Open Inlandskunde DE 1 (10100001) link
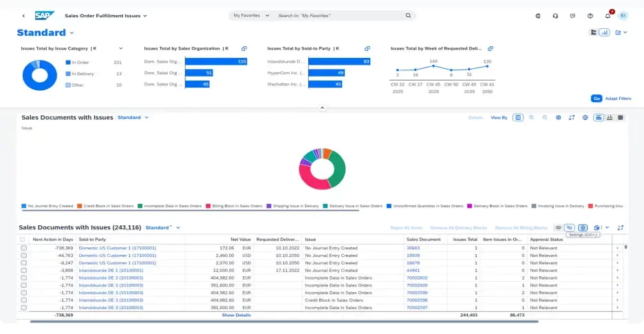Image resolution: width=644 pixels, height=334 pixels. (111, 271)
